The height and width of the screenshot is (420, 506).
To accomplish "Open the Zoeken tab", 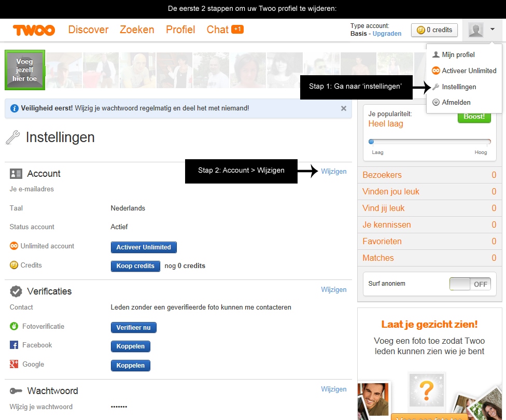I will [x=137, y=30].
